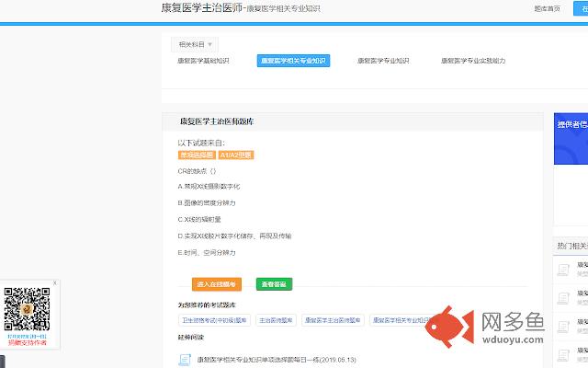Click the 延伸阅读 heading

coord(191,338)
